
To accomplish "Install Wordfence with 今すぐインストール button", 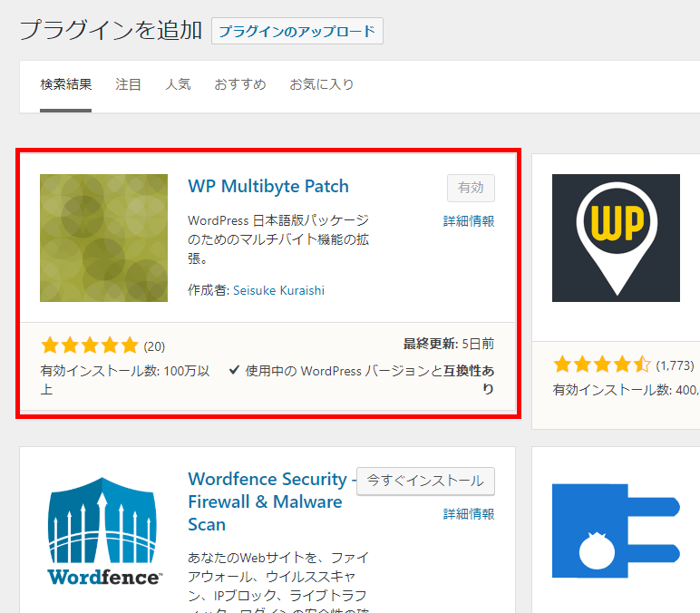I will 425,481.
